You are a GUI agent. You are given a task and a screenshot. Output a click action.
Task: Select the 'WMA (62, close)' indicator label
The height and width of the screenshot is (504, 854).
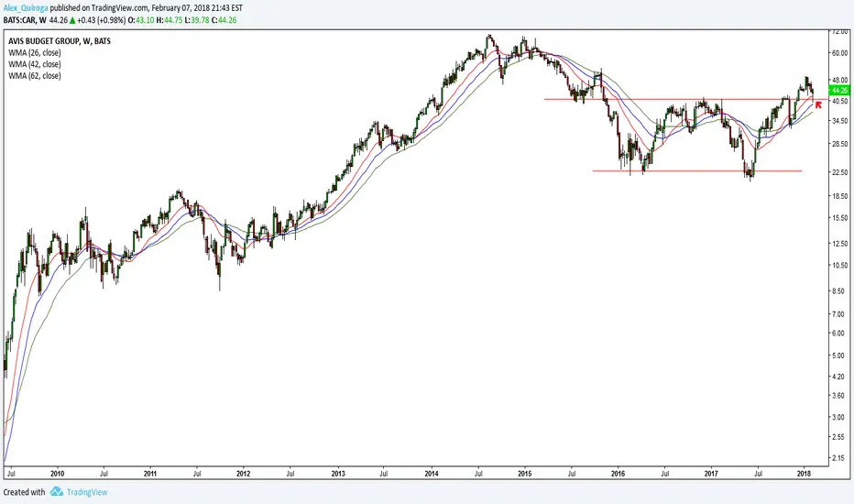click(x=34, y=76)
